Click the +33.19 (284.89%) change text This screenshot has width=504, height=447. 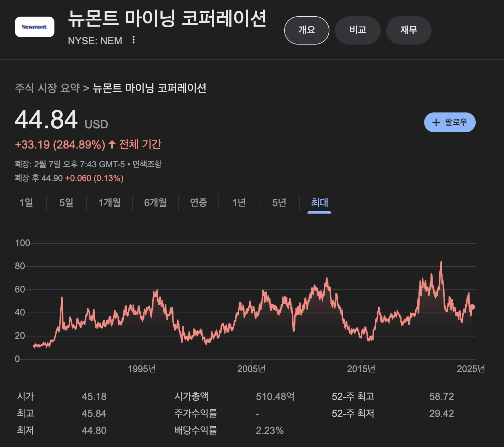[60, 145]
